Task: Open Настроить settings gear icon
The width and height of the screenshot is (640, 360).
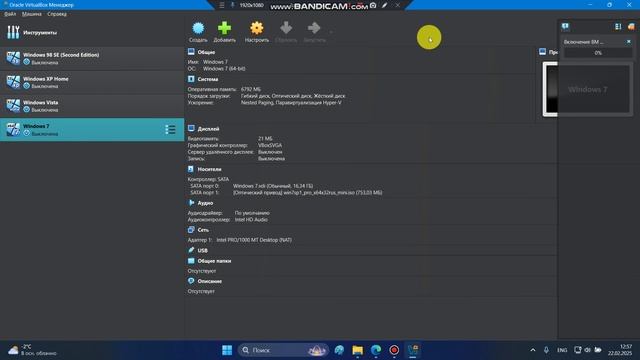Action: [257, 28]
